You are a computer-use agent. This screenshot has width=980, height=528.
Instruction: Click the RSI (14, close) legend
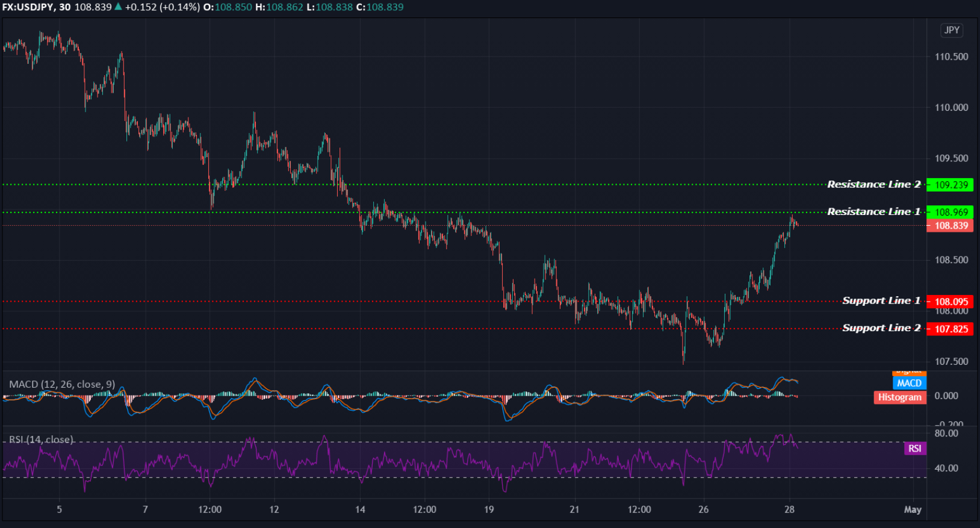point(42,439)
